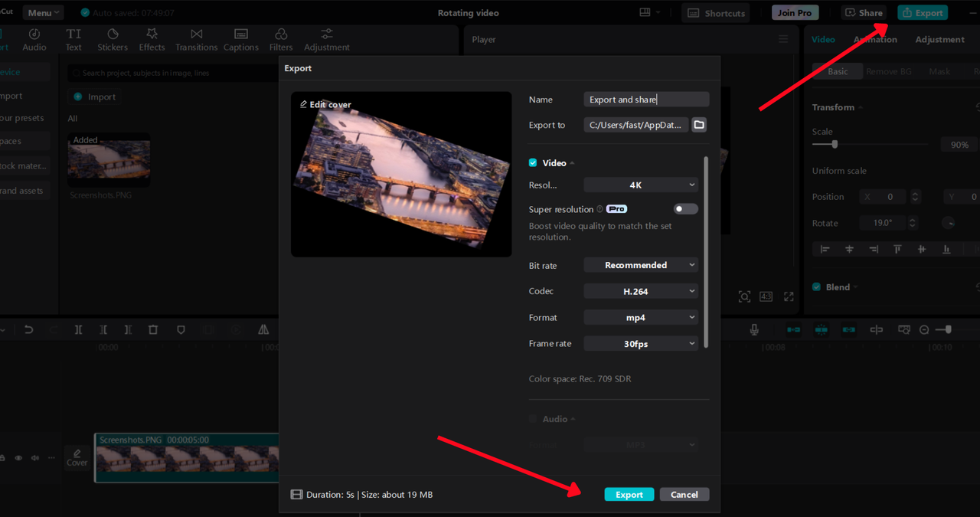
Task: Click the timeline zoom out magnifier icon
Action: pyautogui.click(x=924, y=329)
